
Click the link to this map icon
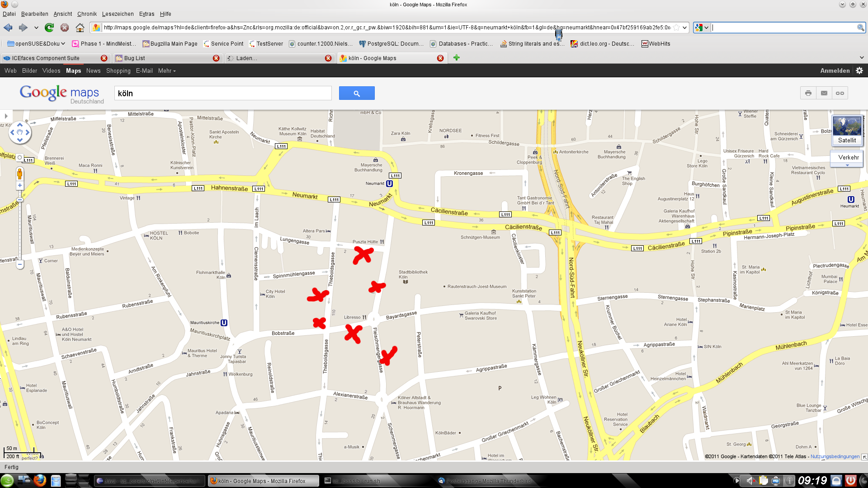click(840, 93)
